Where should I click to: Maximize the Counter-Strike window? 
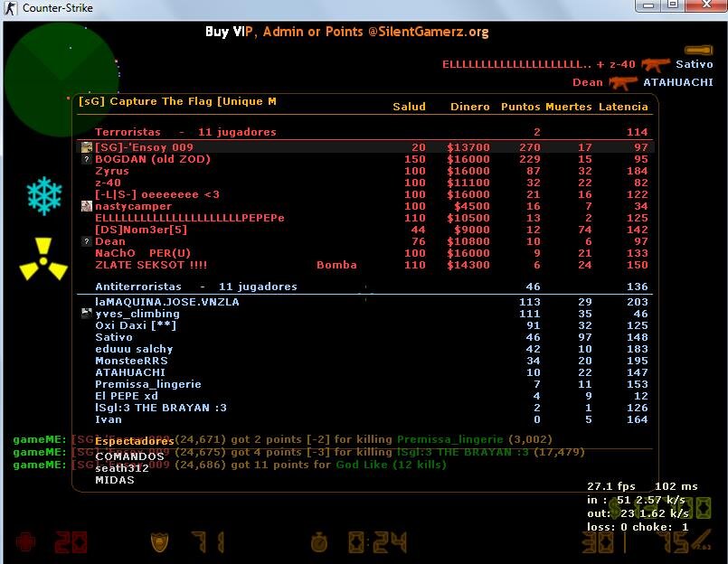coord(673,5)
